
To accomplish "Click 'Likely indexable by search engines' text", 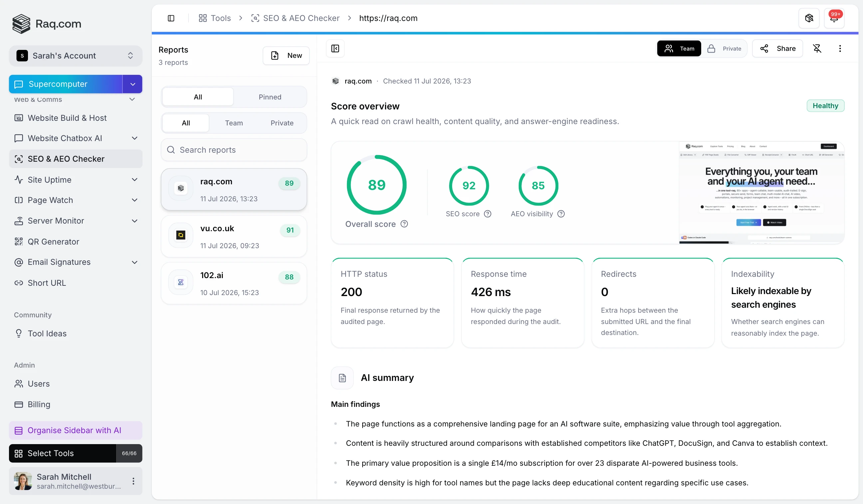I will pyautogui.click(x=771, y=298).
